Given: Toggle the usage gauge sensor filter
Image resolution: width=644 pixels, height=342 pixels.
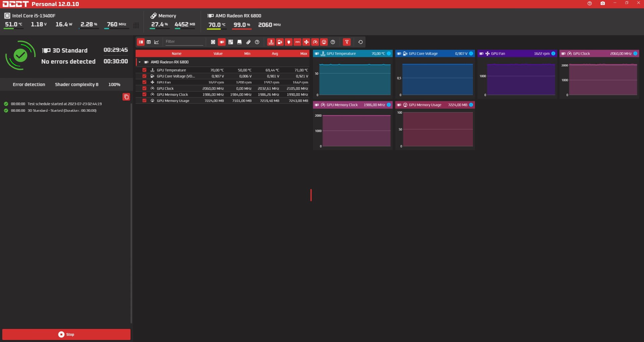Looking at the screenshot, I should [324, 42].
